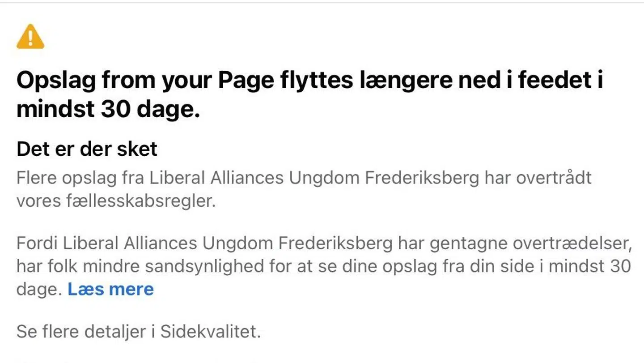Click the amber triangle notification marker
The image size is (644, 363).
coord(30,38)
